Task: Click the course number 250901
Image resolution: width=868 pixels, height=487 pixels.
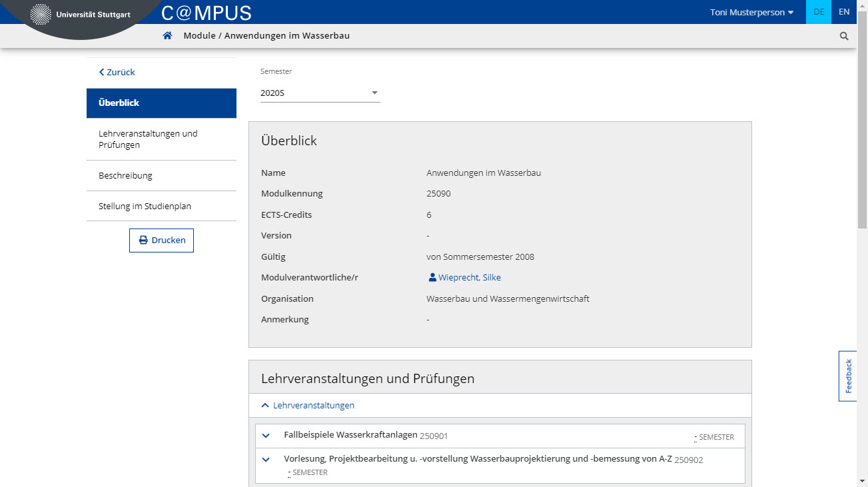Action: point(434,436)
